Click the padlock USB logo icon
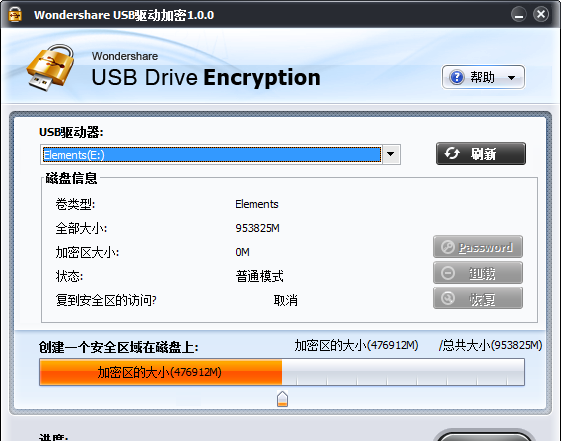Viewport: 561px width, 441px height. [x=51, y=67]
